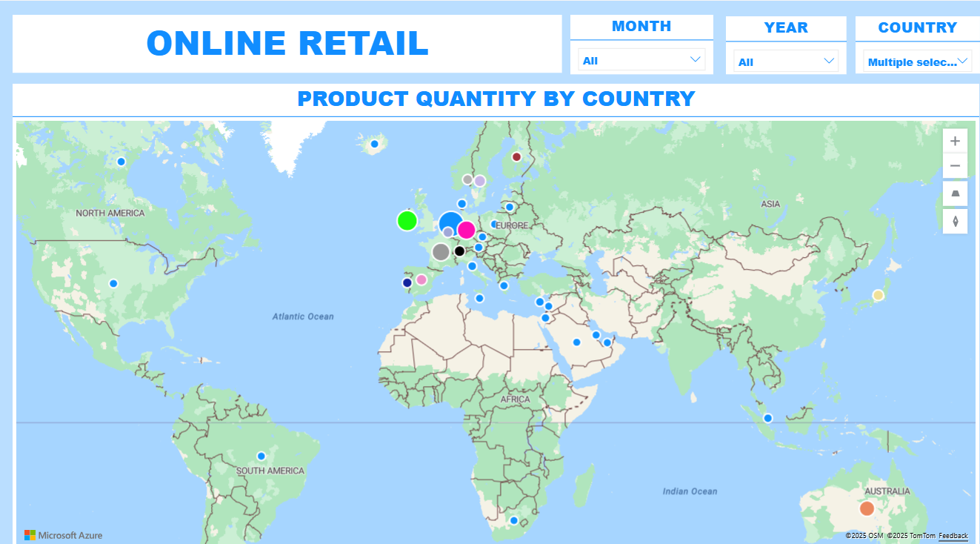
Task: Open the COUNTRY multiple selections dropdown
Action: (x=915, y=61)
